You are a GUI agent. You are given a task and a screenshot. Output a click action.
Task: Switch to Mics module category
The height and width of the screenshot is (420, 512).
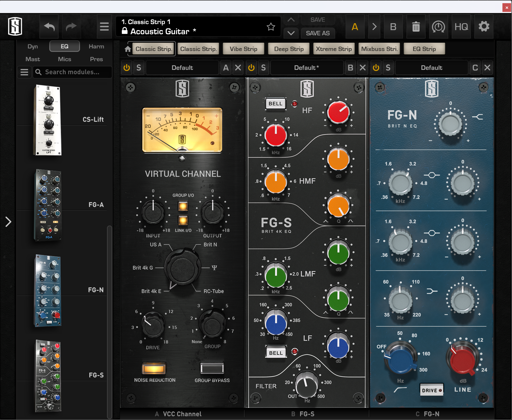[65, 59]
